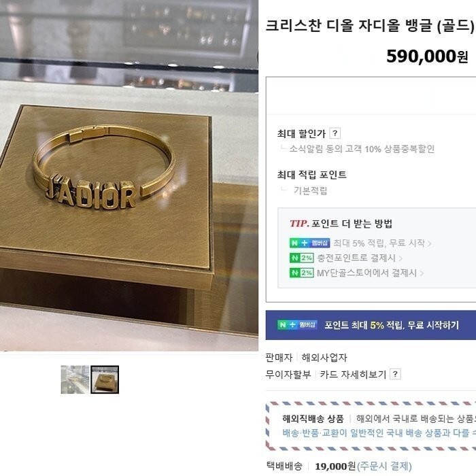Viewport: 476px width, 476px height.
Task: Open the 충전포인트로 결제시 link
Action: tap(356, 258)
